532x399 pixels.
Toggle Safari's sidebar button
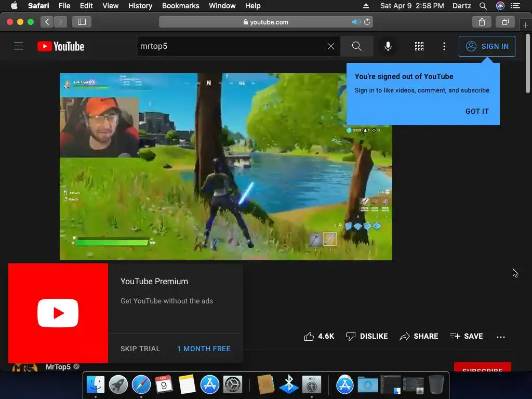coord(82,22)
